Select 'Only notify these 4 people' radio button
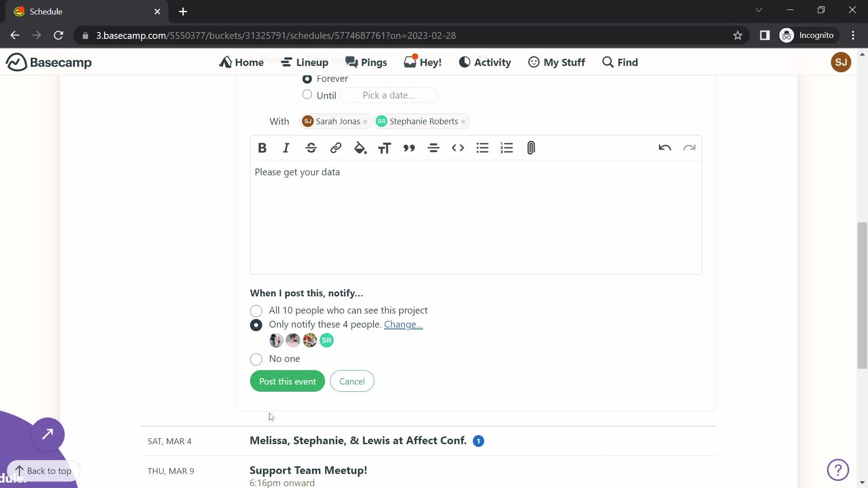868x488 pixels. (x=256, y=325)
